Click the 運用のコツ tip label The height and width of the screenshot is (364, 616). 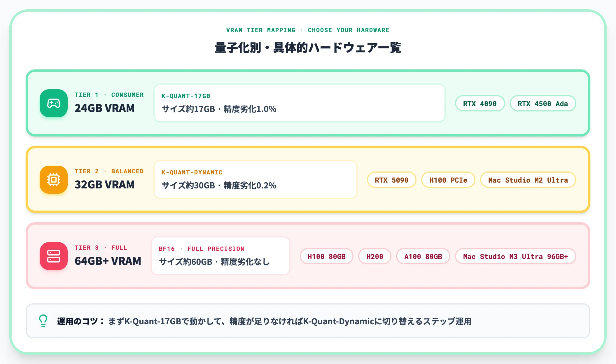coord(80,321)
